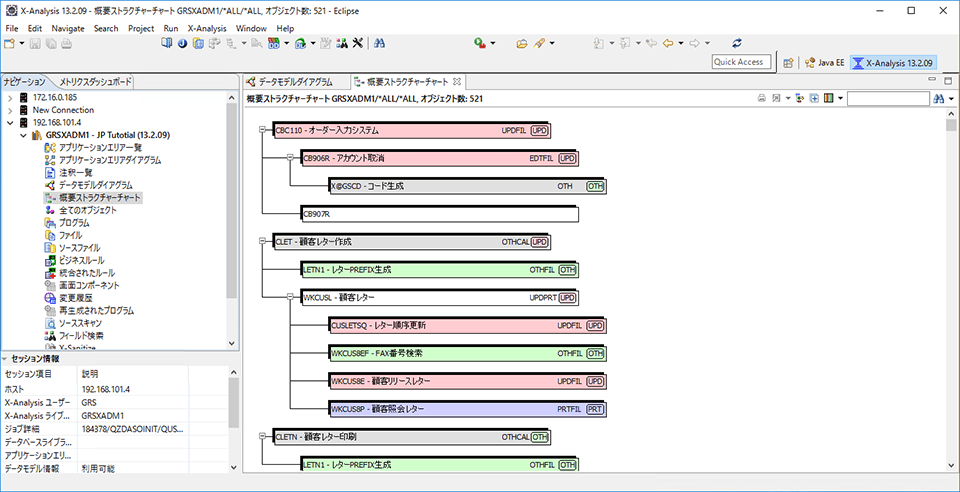
Task: Maximize the chart editor view
Action: pos(948,81)
